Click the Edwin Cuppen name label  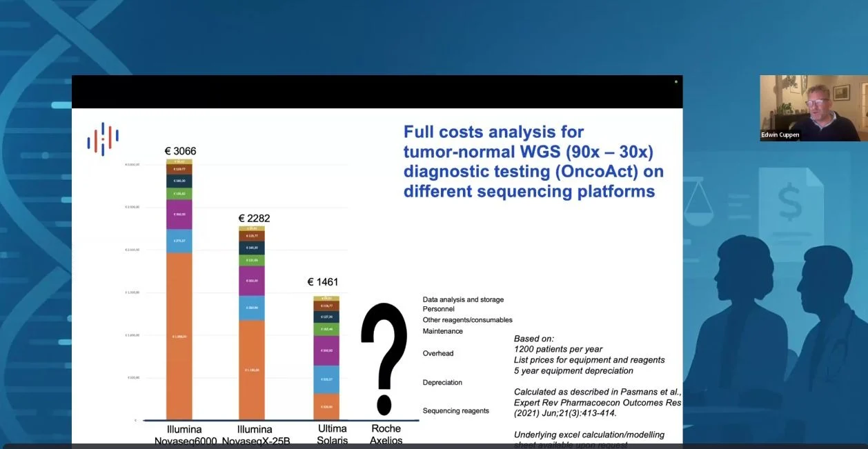(781, 135)
